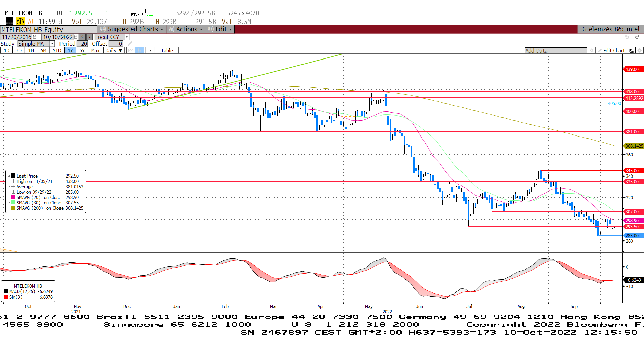
Task: Click the Add Data input field
Action: point(556,50)
